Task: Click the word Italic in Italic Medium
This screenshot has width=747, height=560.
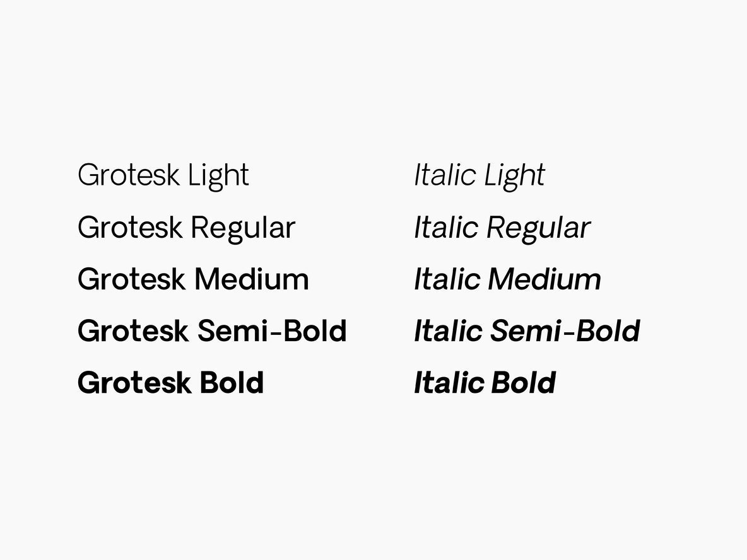Action: click(447, 279)
